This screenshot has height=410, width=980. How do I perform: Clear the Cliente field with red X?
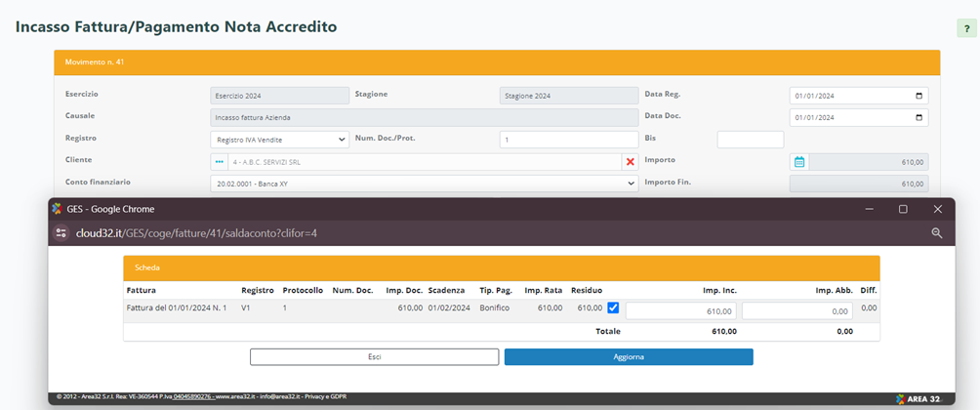631,161
